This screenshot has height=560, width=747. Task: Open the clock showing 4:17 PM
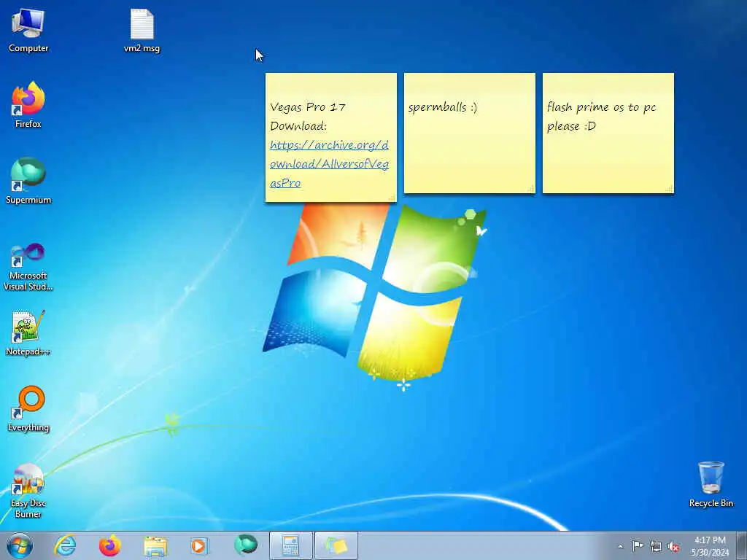click(x=710, y=545)
